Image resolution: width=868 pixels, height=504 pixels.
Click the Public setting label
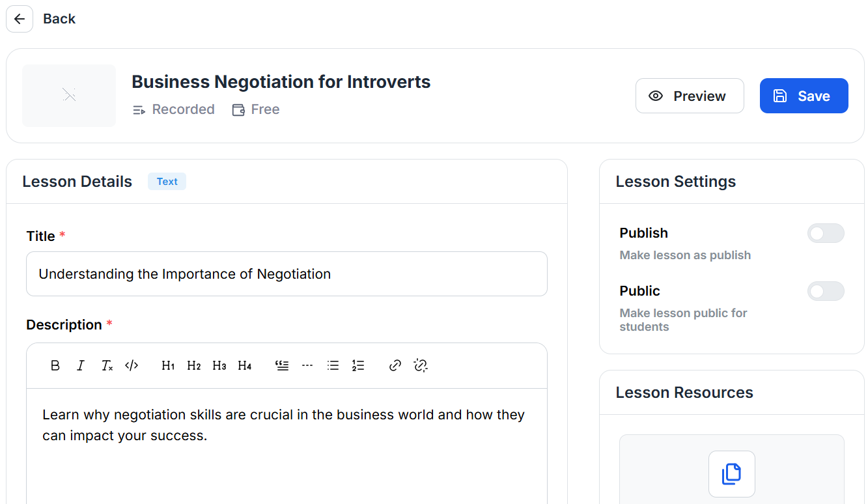pos(640,291)
